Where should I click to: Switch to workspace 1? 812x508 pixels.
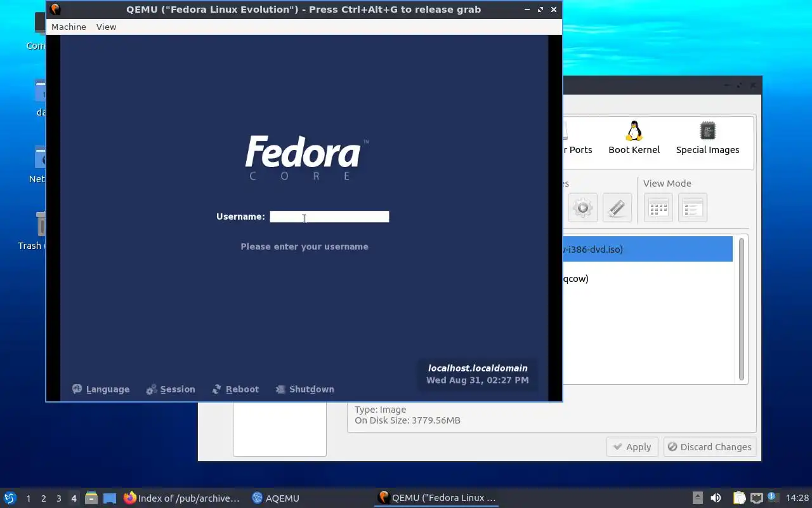[x=28, y=498]
